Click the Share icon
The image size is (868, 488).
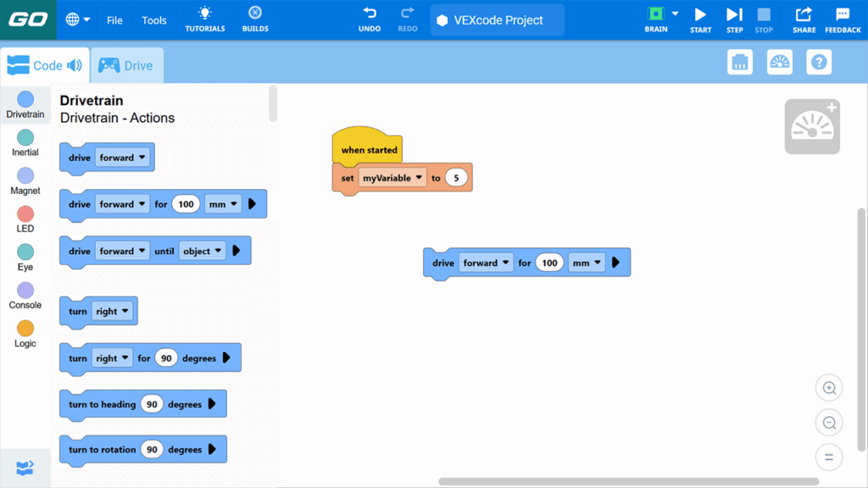coord(804,19)
